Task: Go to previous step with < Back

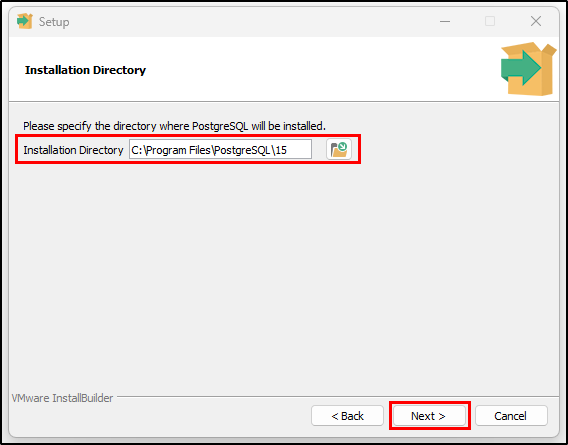Action: pos(347,416)
